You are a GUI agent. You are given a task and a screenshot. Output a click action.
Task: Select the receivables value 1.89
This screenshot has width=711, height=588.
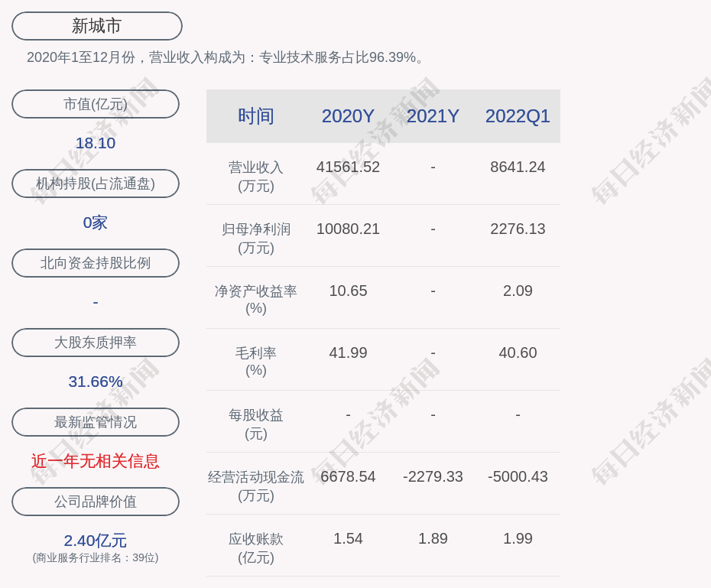coord(433,538)
